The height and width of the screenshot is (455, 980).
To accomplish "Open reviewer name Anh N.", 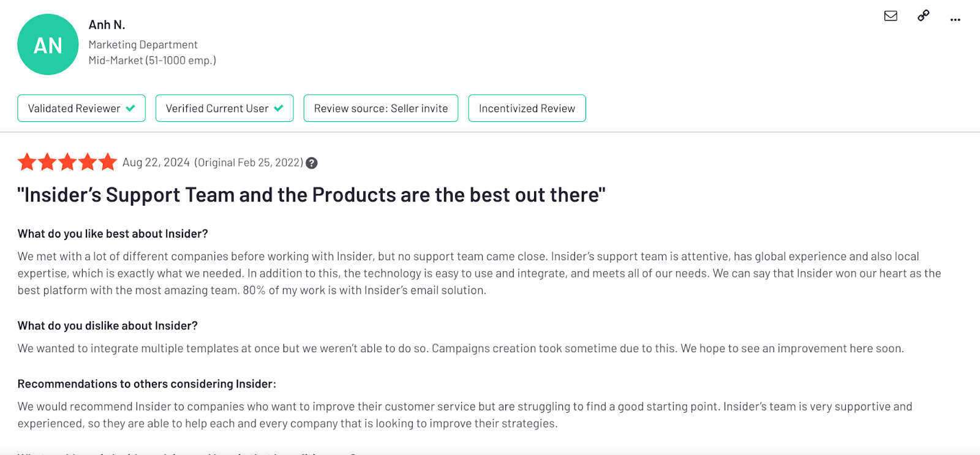I will pyautogui.click(x=107, y=25).
